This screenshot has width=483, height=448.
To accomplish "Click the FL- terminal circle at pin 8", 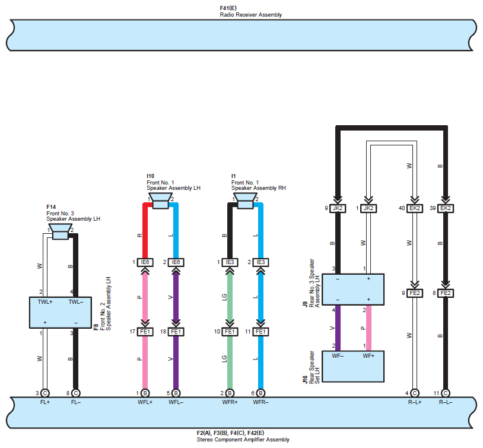I will (x=75, y=393).
